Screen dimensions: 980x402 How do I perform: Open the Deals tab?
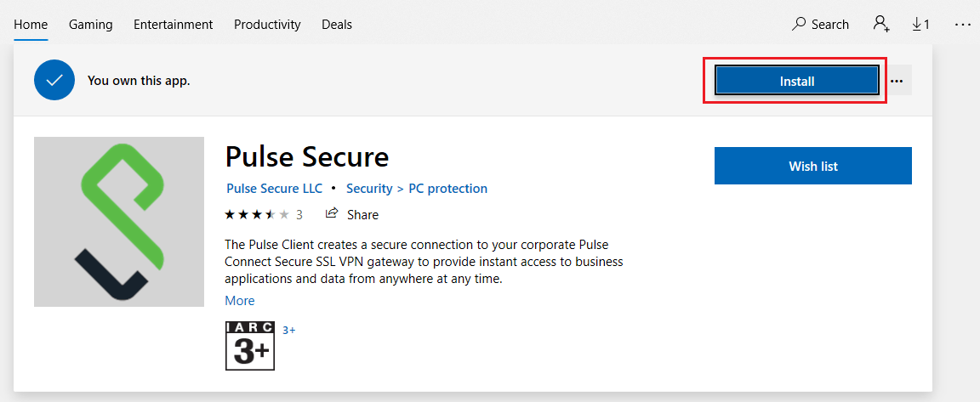(337, 25)
